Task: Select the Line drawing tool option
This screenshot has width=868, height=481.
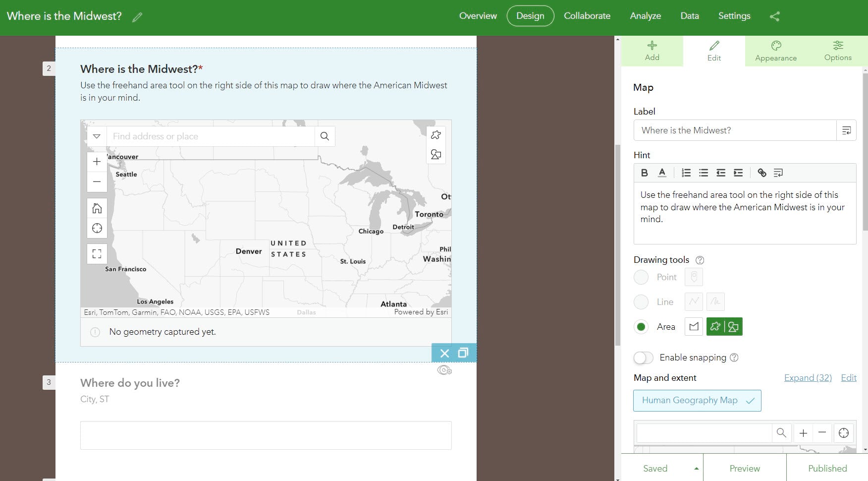Action: pyautogui.click(x=641, y=301)
